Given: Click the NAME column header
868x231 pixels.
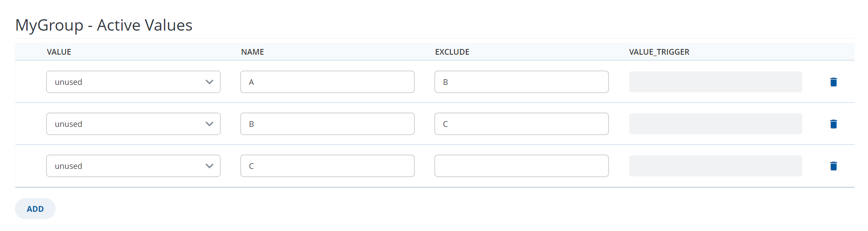Looking at the screenshot, I should click(x=252, y=52).
